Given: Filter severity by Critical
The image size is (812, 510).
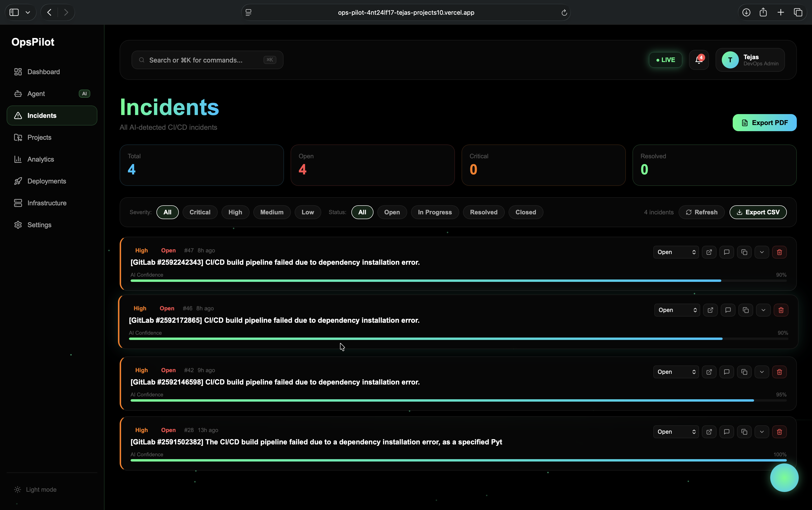Looking at the screenshot, I should pos(200,212).
